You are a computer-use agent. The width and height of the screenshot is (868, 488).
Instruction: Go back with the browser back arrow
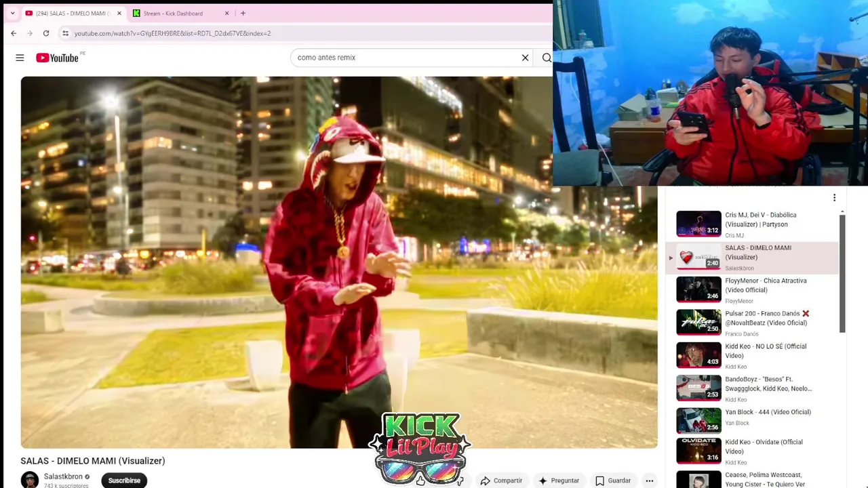(14, 33)
